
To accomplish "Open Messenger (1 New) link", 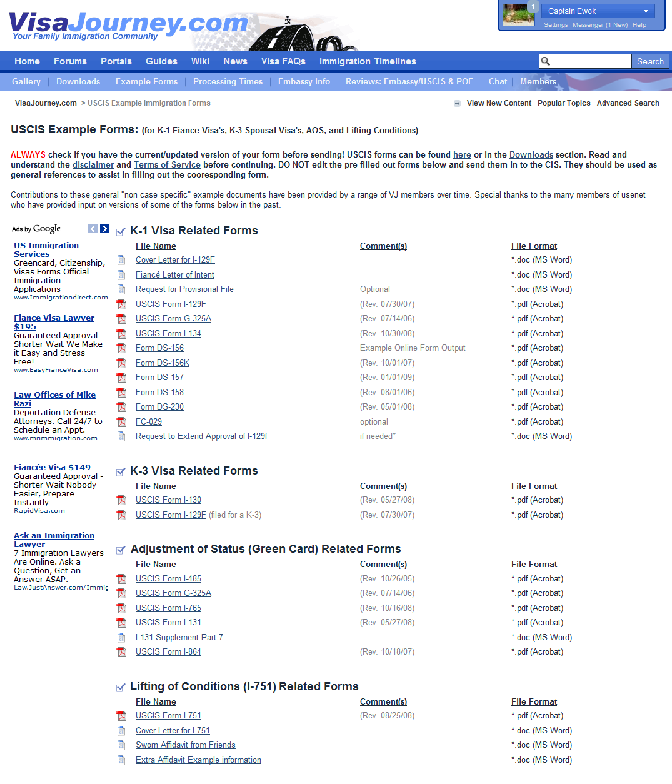I will (600, 25).
